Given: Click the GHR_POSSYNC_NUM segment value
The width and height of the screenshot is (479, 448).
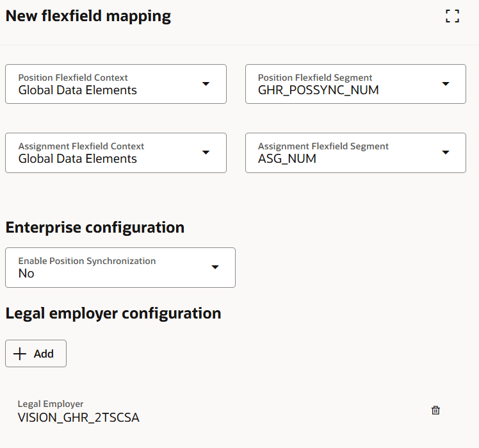Looking at the screenshot, I should click(318, 90).
